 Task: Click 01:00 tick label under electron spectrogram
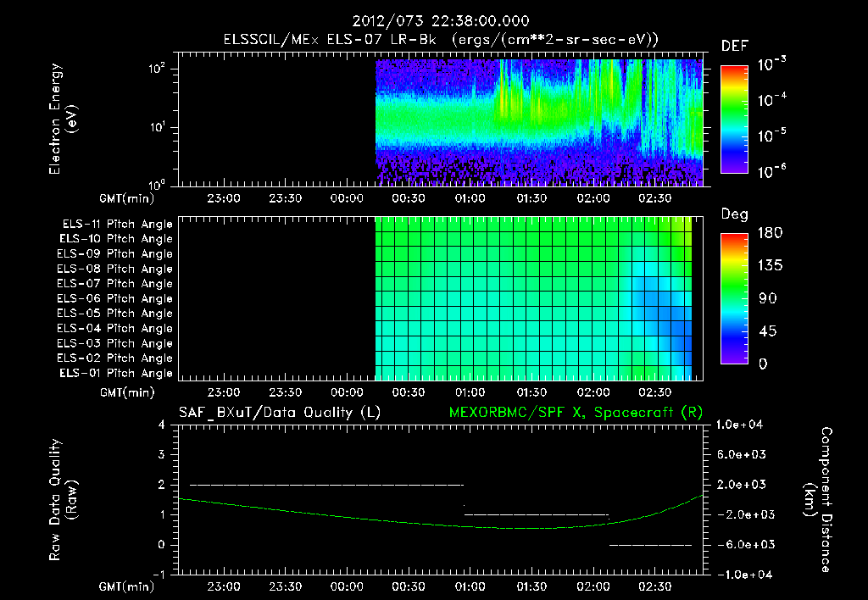tap(470, 198)
